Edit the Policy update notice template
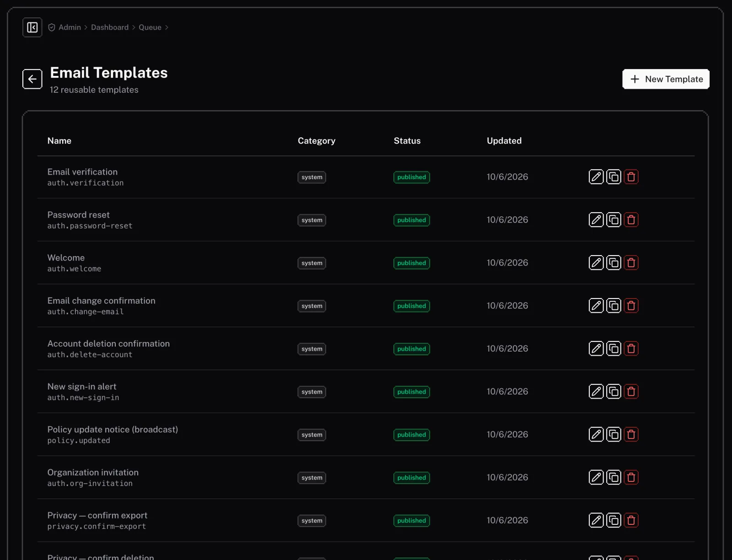The width and height of the screenshot is (732, 560). pos(596,435)
